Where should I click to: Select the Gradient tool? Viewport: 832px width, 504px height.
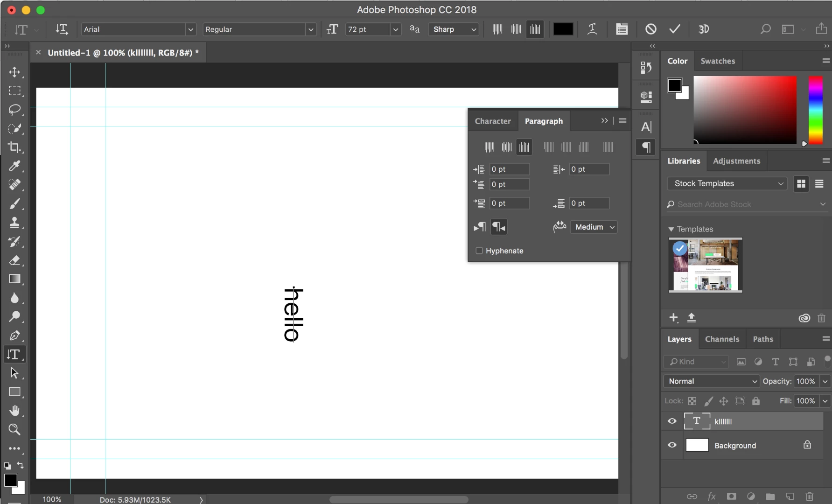coord(14,279)
